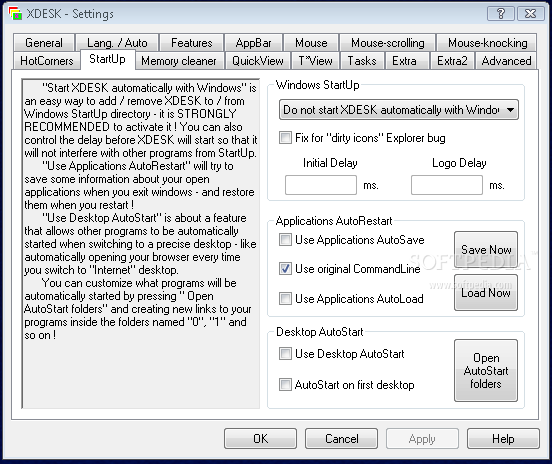Image resolution: width=552 pixels, height=464 pixels.
Task: Confirm settings with OK button
Action: pos(261,439)
